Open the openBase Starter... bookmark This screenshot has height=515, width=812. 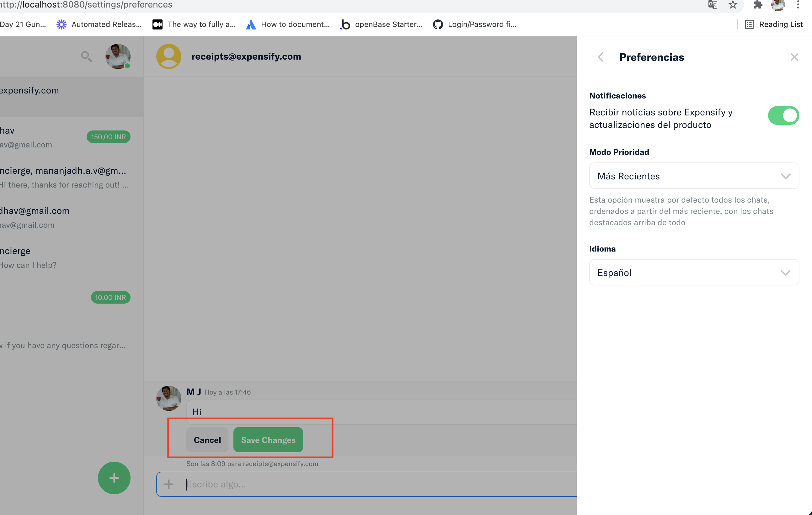click(381, 24)
